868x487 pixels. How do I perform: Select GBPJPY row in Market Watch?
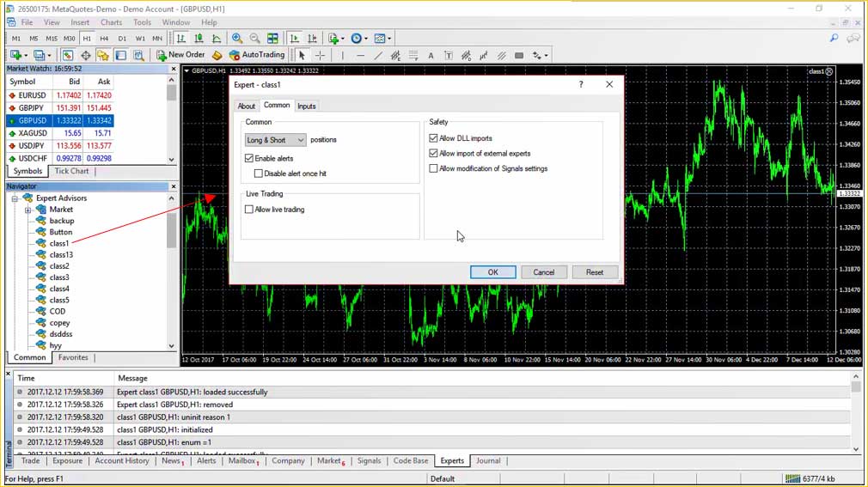[60, 107]
